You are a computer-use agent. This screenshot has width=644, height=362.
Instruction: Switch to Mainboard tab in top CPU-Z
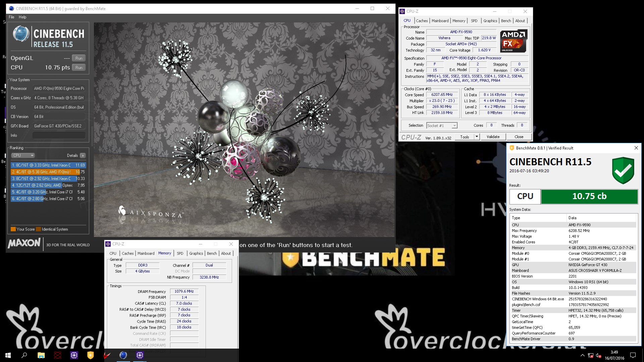click(x=440, y=21)
